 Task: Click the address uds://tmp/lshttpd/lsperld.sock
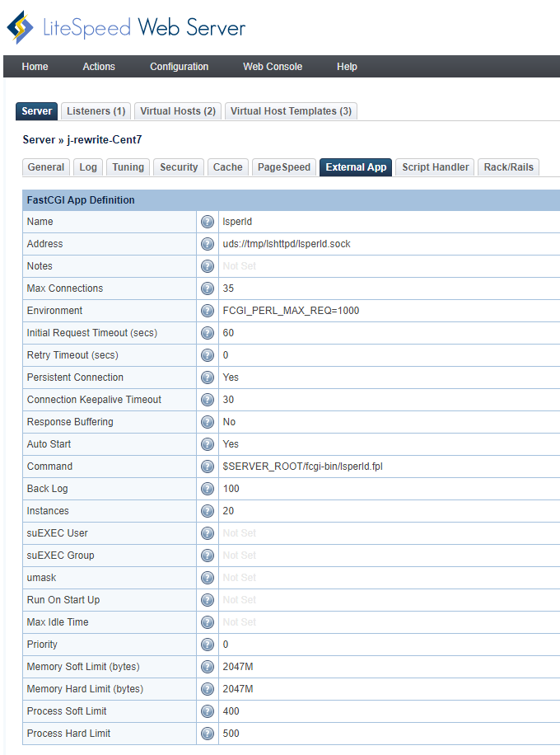click(x=287, y=244)
